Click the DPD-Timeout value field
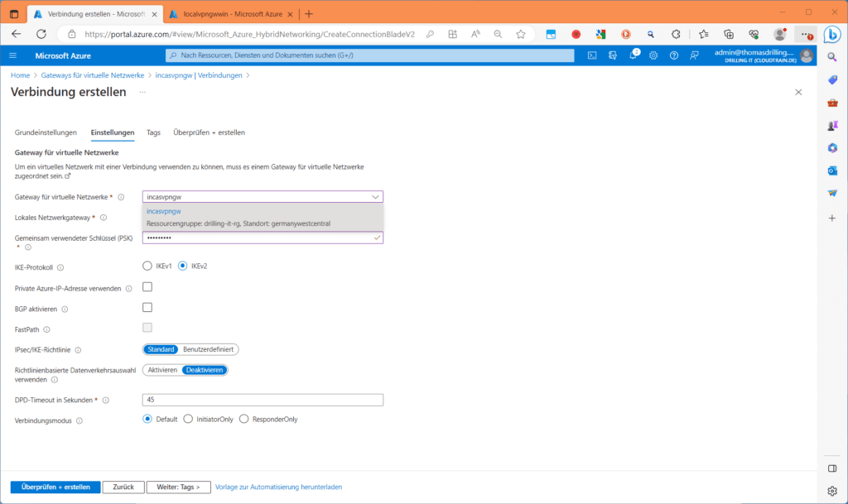Viewport: 848px width, 504px height. click(x=263, y=400)
